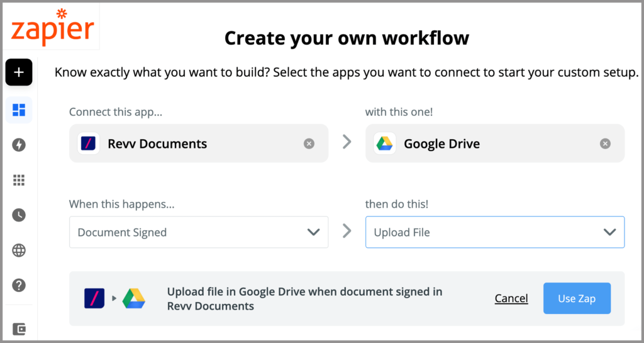Click the "with this one!" label
Viewport: 644px width, 343px height.
coord(399,112)
